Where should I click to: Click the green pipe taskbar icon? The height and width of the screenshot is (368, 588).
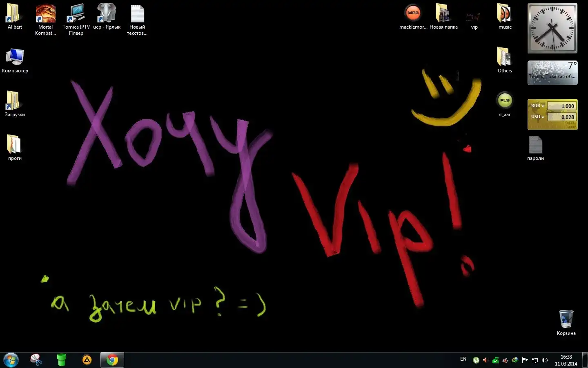click(61, 360)
